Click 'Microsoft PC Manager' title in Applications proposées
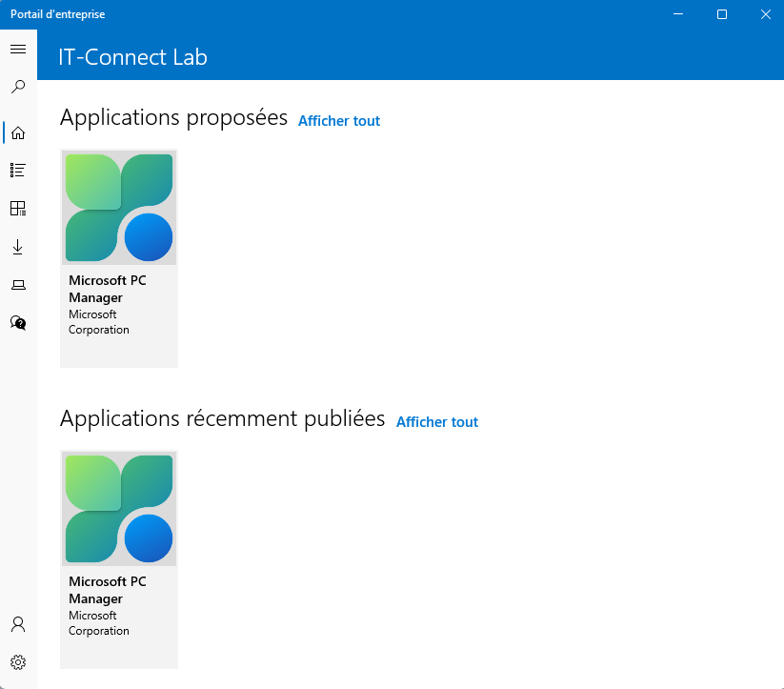 (x=108, y=289)
